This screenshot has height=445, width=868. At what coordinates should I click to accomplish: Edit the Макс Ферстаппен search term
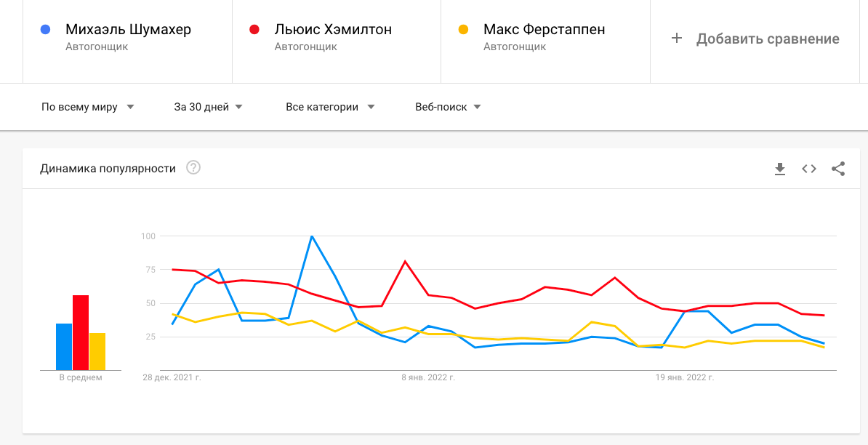(544, 29)
